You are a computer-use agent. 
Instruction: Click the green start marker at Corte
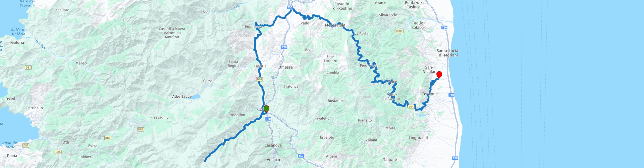click(x=266, y=109)
